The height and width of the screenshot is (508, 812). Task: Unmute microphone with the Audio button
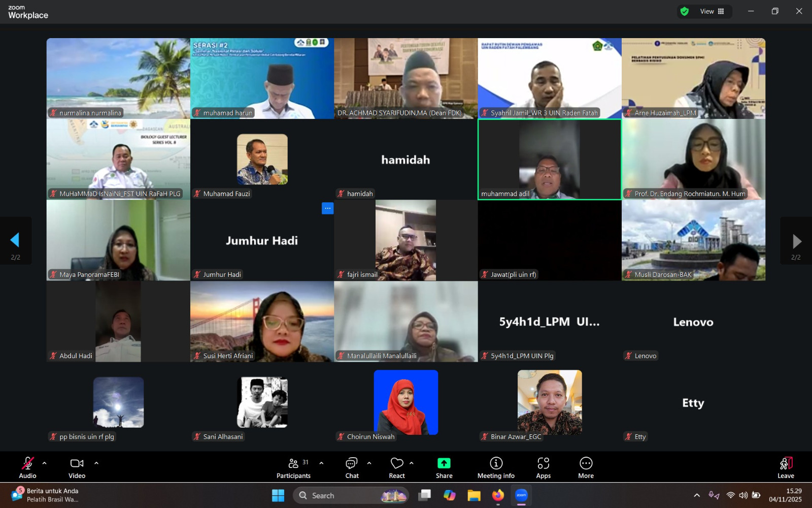[27, 467]
